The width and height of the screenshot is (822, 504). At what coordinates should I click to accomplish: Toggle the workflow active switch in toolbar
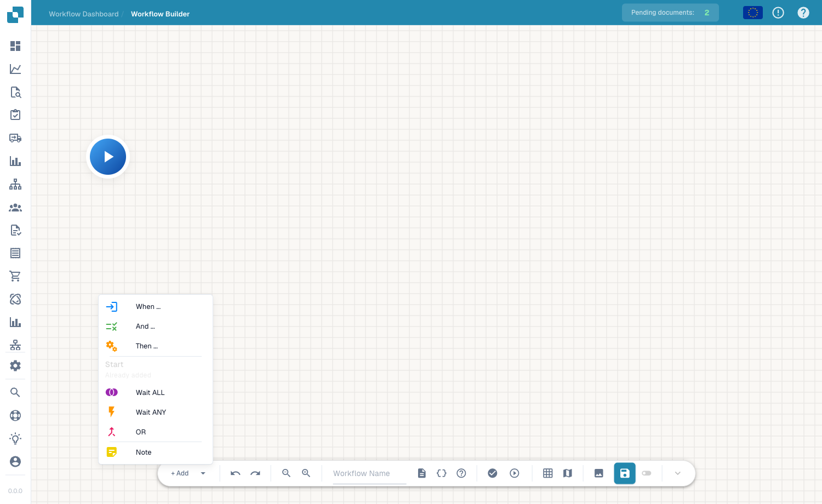tap(647, 473)
